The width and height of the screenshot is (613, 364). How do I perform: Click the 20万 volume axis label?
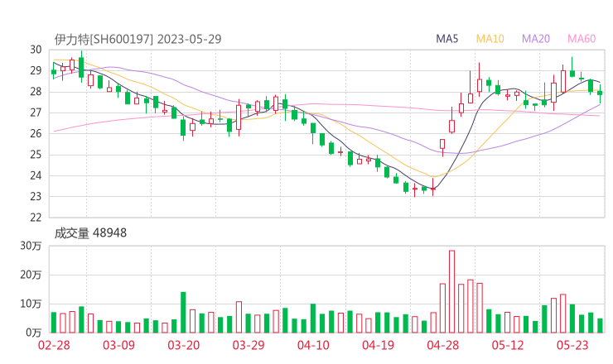31,275
